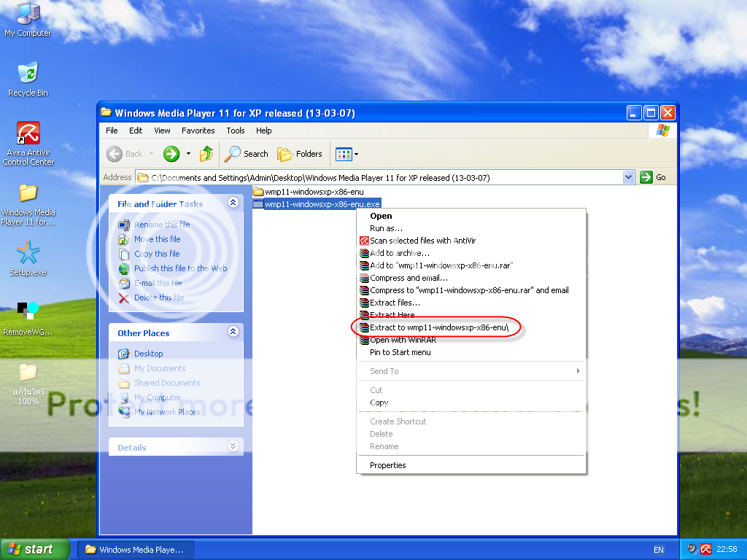This screenshot has height=560, width=747.
Task: Open the Windows Start menu
Action: point(35,550)
